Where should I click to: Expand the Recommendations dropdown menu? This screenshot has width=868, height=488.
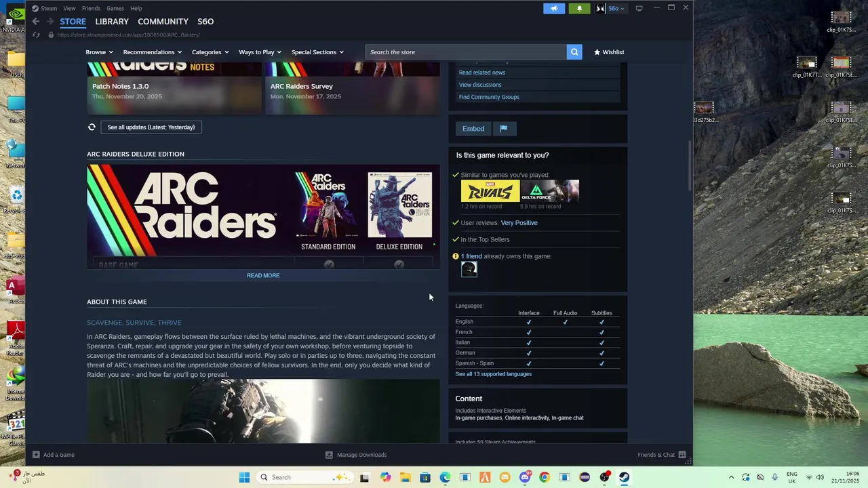pos(153,52)
